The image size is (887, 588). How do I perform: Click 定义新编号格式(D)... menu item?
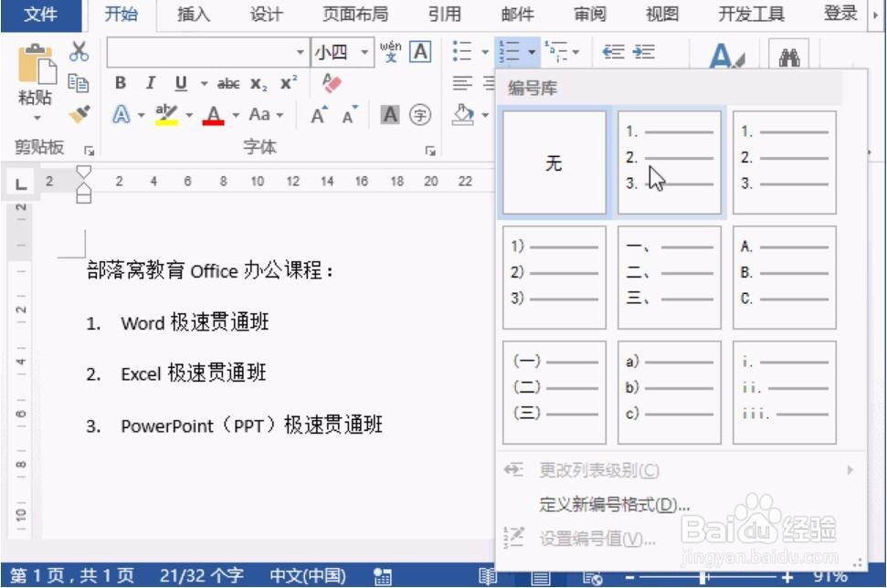click(681, 504)
